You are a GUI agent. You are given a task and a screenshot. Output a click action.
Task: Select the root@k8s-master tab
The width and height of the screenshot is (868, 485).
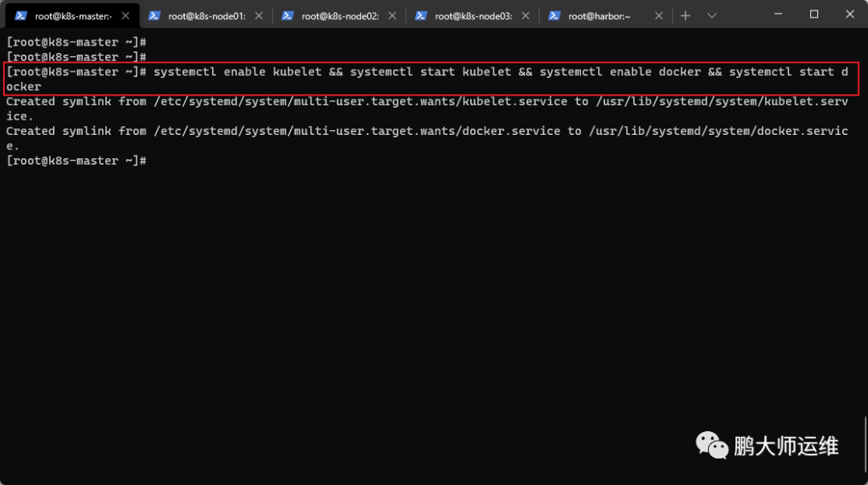(x=72, y=16)
